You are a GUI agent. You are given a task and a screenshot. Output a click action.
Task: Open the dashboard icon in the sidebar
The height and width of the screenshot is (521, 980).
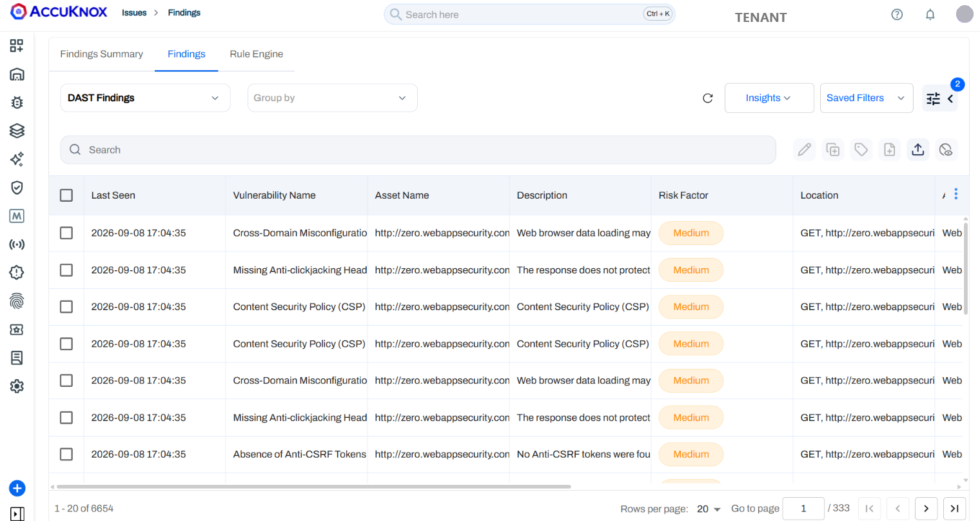[17, 46]
